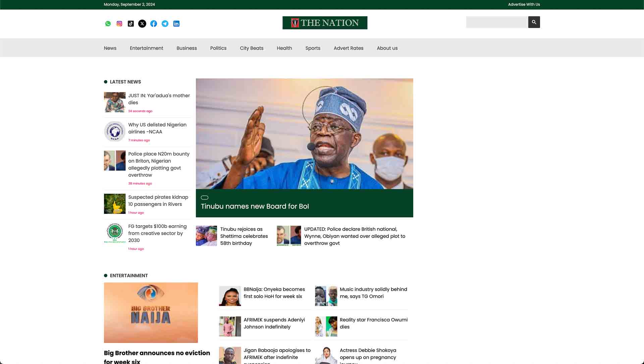The height and width of the screenshot is (364, 644).
Task: Open the City Beats menu item
Action: click(252, 48)
